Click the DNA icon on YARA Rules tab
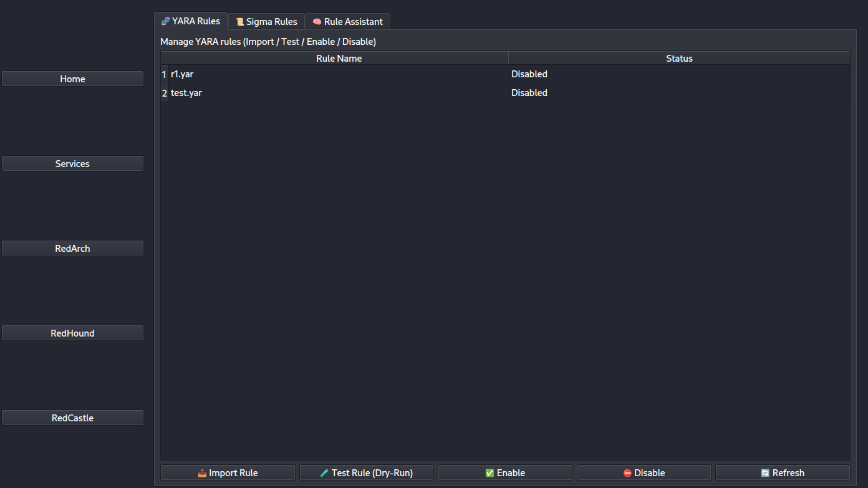The image size is (868, 488). point(165,21)
